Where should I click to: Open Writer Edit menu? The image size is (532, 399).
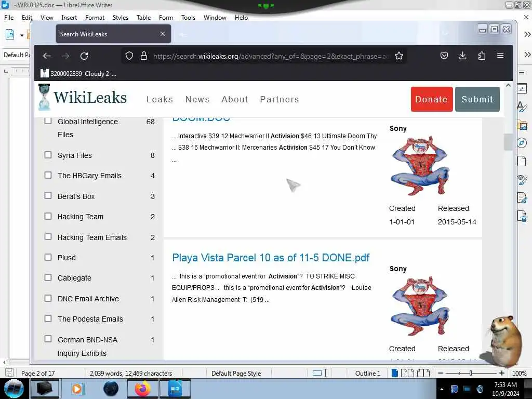[27, 17]
